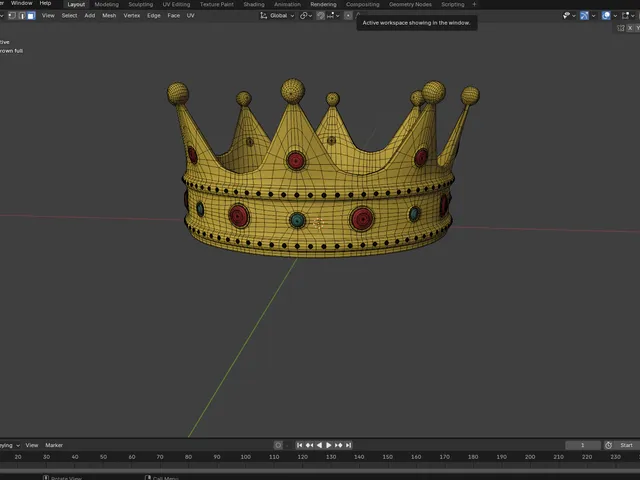Expand gizmo options dropdown arrow
Image resolution: width=640 pixels, height=480 pixels.
[593, 16]
